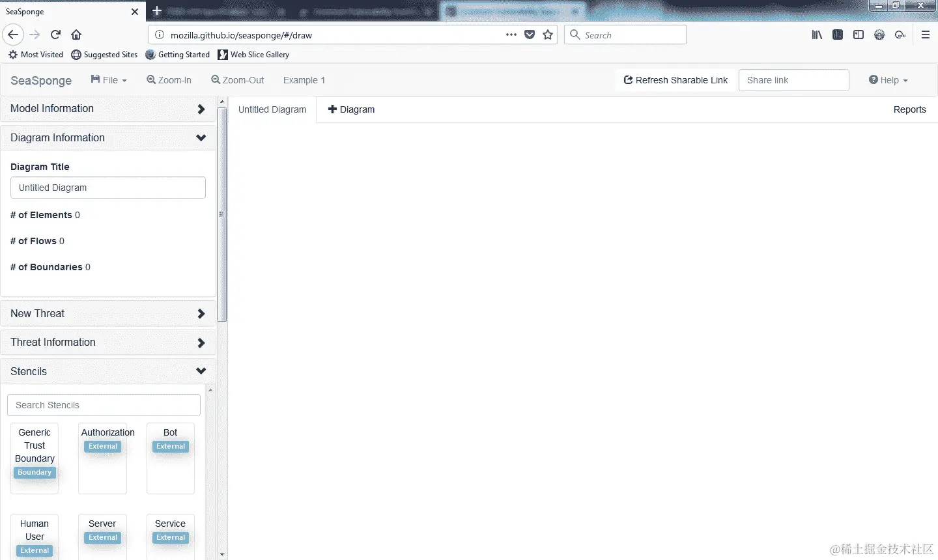
Task: Open the Help dropdown menu
Action: point(888,80)
